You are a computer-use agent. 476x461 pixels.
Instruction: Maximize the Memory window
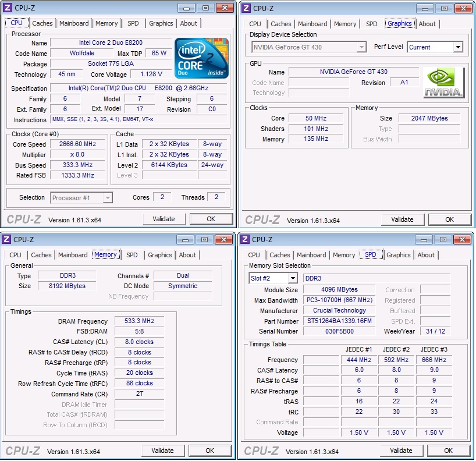204,240
